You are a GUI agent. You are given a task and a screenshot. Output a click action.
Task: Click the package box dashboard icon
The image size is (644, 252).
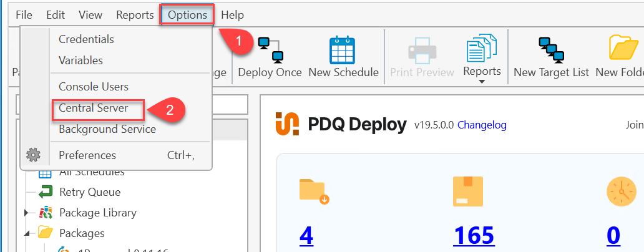468,191
